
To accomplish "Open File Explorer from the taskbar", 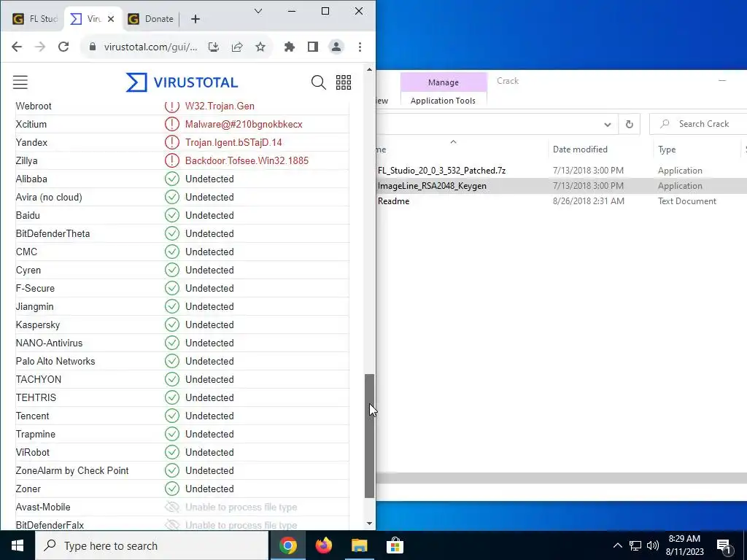I will click(x=359, y=545).
